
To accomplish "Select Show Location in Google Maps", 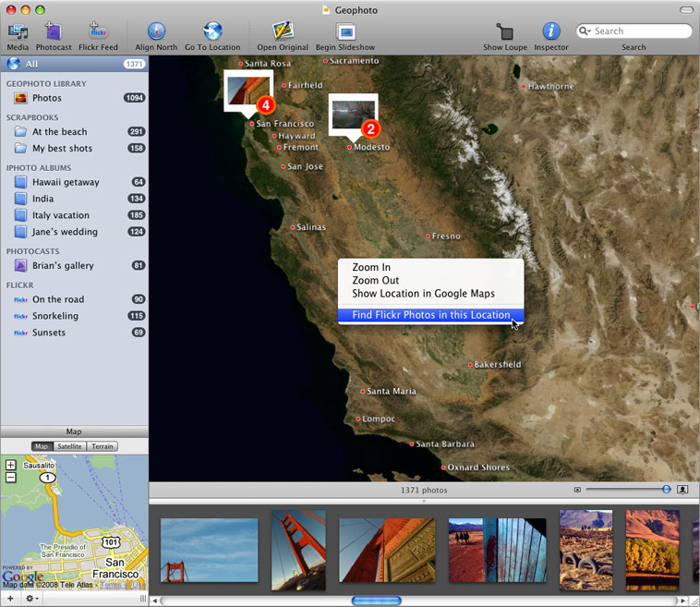I will (423, 294).
